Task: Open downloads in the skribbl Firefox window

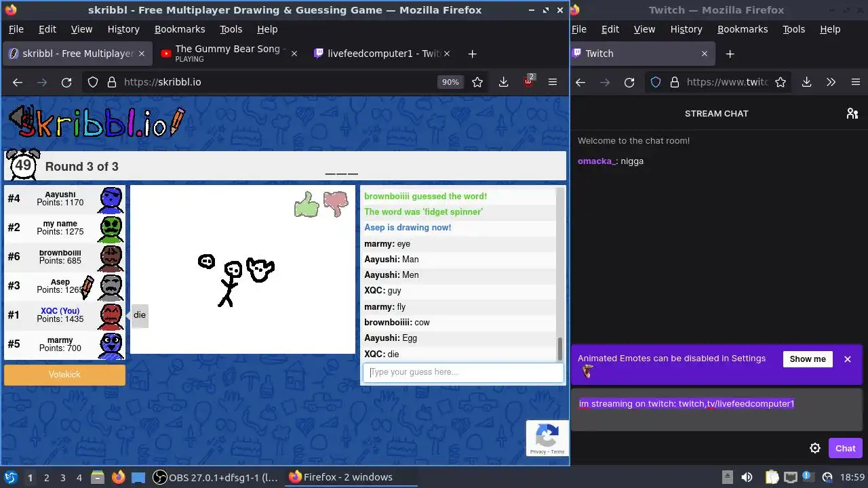Action: 503,82
